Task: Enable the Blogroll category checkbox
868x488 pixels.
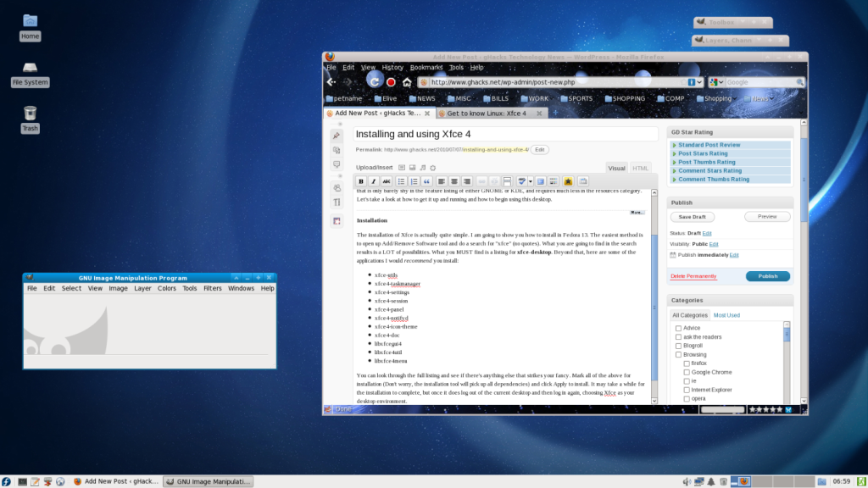Action: [678, 346]
